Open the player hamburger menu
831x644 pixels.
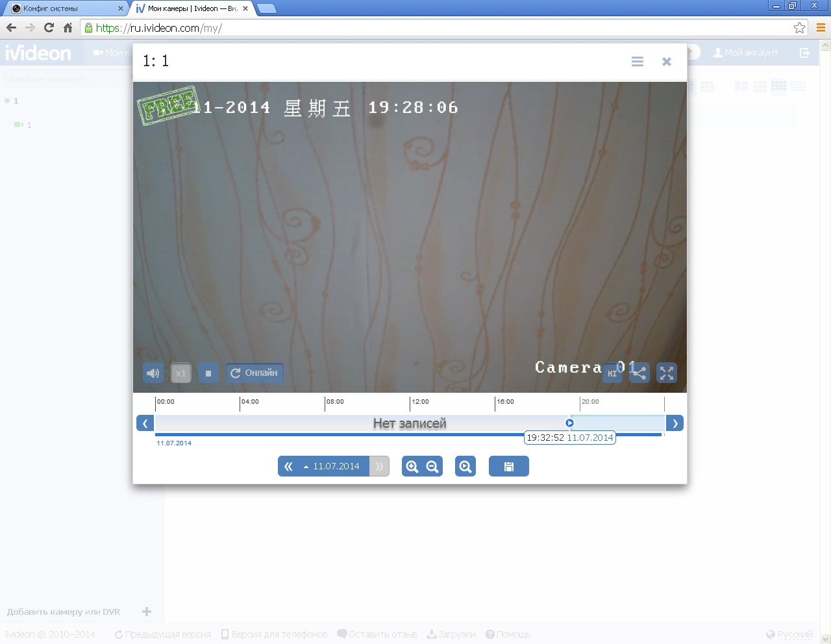point(638,62)
